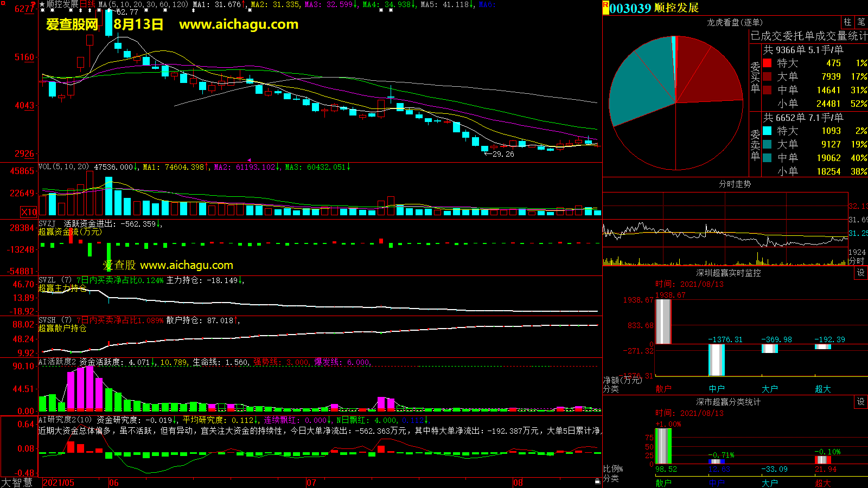Click the yellow R badge beside stock code
The height and width of the screenshot is (488, 868).
pos(605,8)
